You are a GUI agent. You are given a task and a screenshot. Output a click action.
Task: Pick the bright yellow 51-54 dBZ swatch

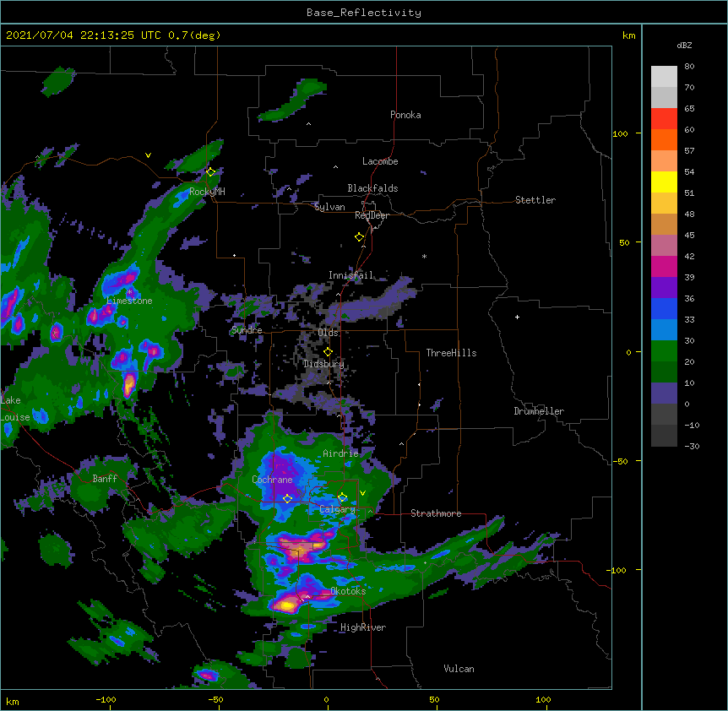click(664, 182)
